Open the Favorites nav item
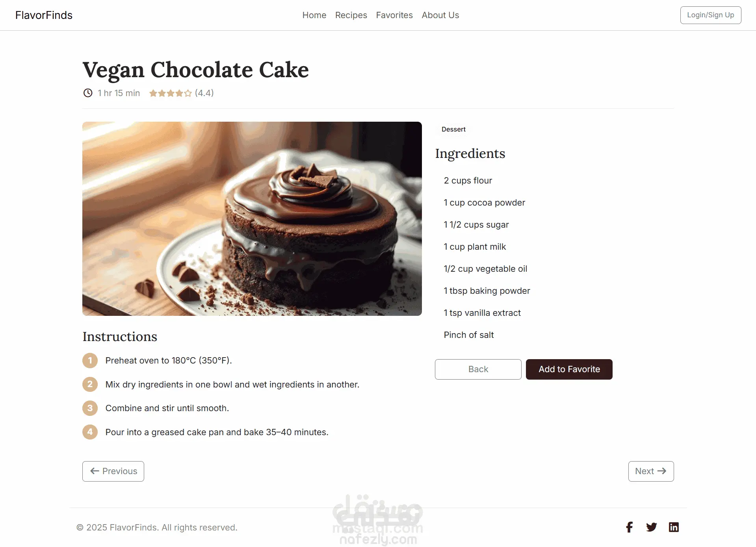This screenshot has height=547, width=756. click(x=394, y=15)
